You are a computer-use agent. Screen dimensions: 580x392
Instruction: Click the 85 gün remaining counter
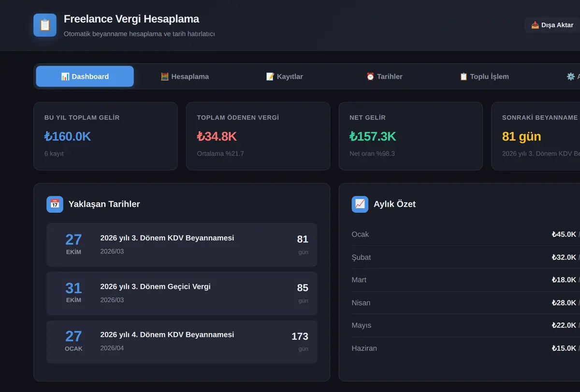point(303,293)
